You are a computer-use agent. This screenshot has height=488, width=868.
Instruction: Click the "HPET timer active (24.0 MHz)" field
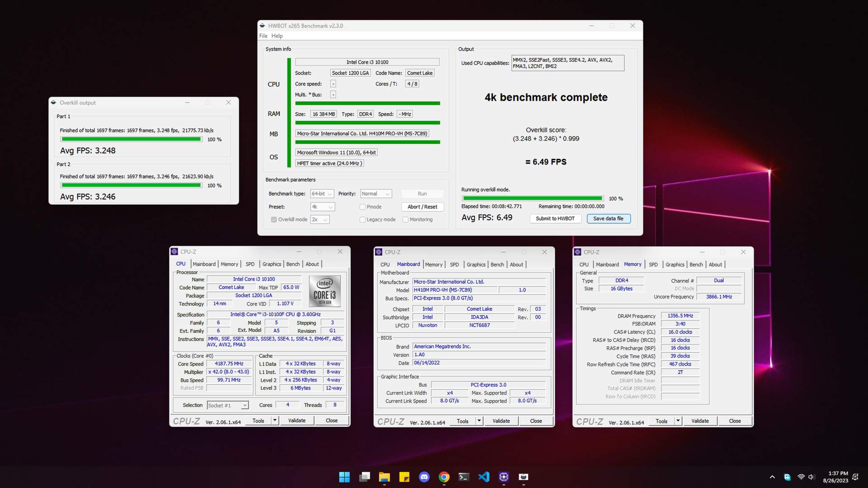tap(330, 164)
